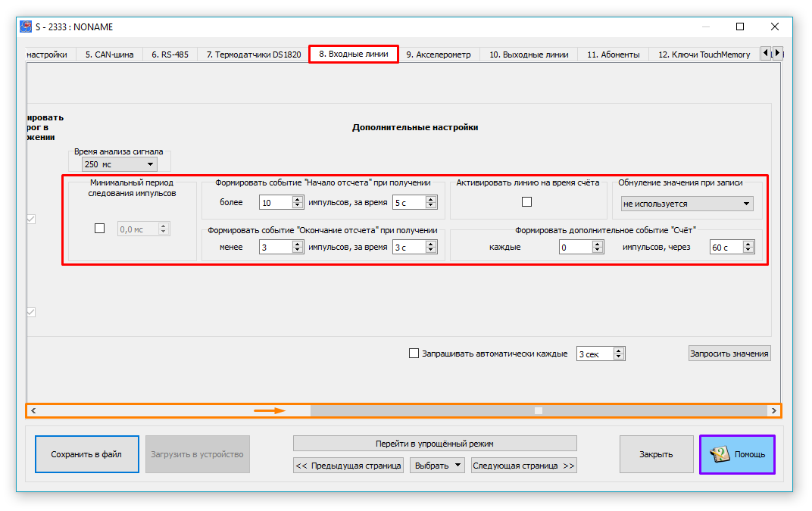Increase the auto-request 3 сек spinner
The image size is (812, 511).
(x=619, y=351)
